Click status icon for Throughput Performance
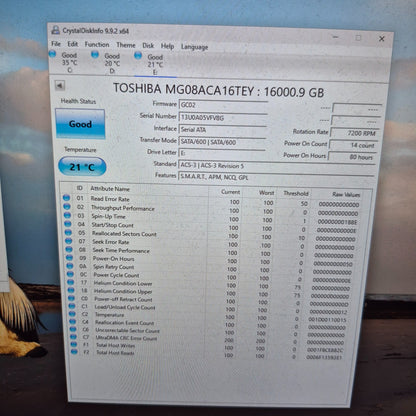This screenshot has width=416, height=416. 67,207
